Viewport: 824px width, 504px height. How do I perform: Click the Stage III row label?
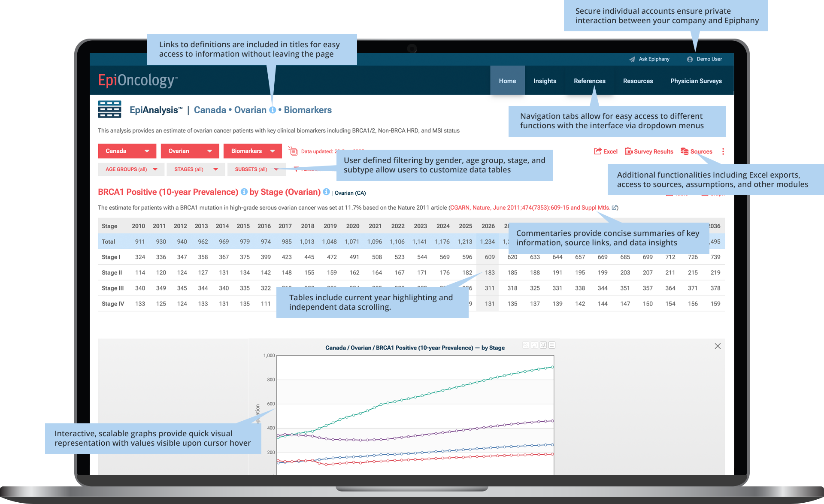[112, 288]
